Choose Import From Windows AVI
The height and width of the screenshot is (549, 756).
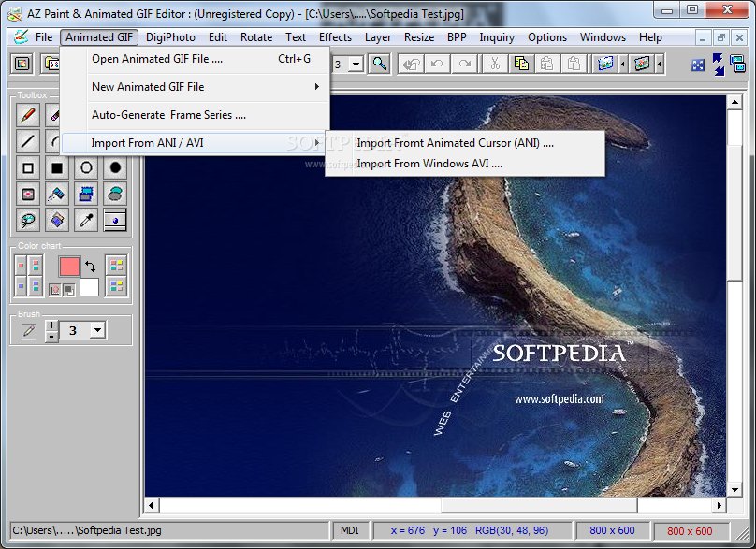(465, 164)
